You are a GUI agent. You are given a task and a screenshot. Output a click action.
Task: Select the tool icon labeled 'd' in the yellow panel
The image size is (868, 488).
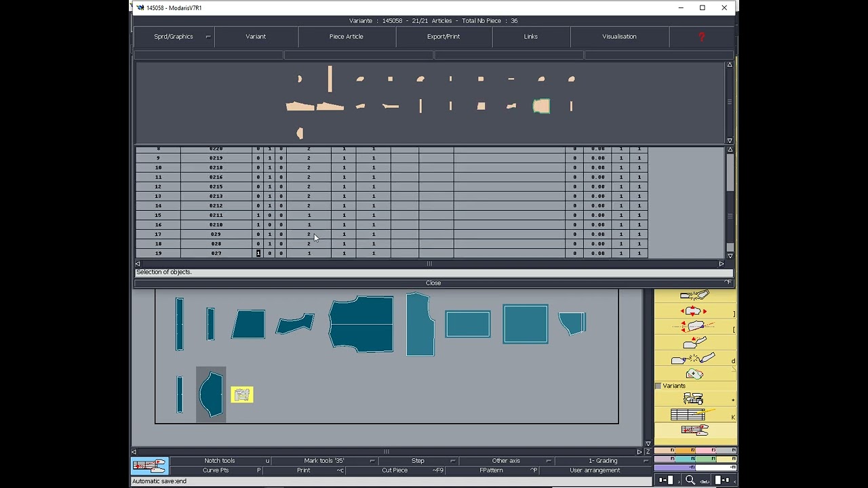[694, 358]
